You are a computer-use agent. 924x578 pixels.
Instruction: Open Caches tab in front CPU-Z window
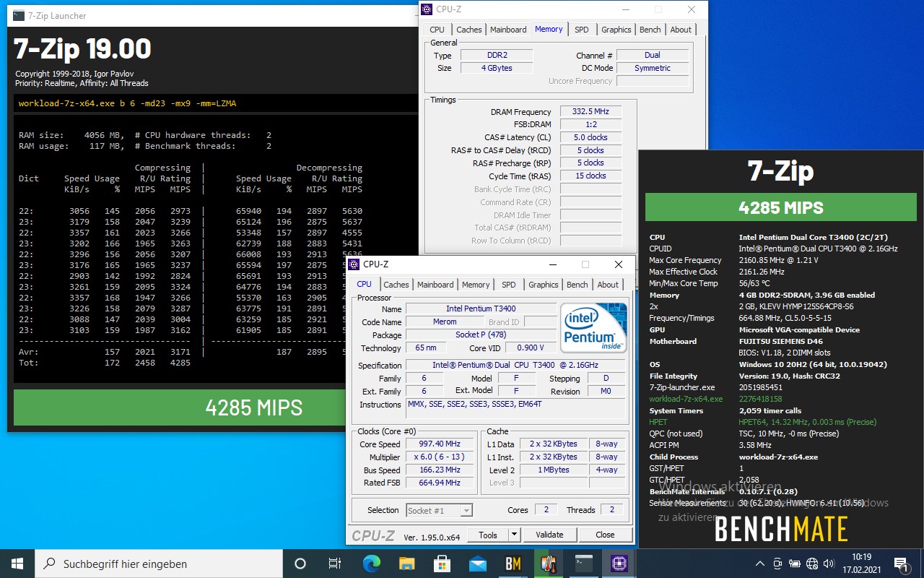[x=396, y=285]
